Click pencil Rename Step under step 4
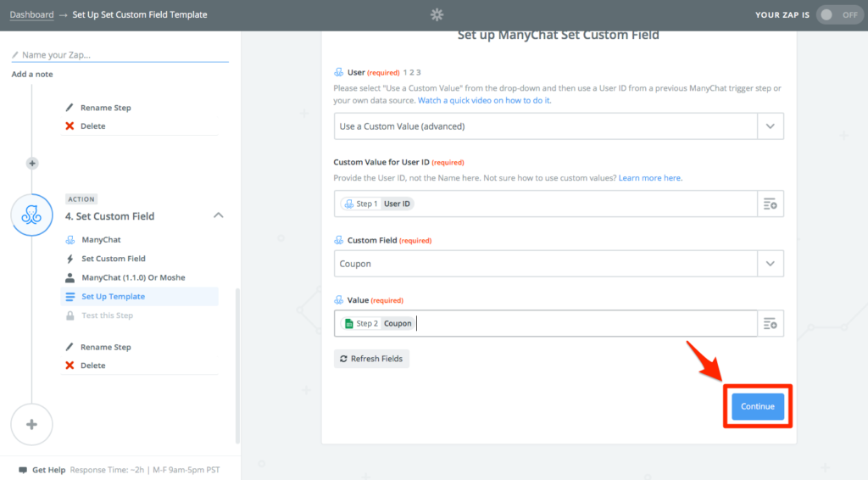Screen dimensions: 868x480 point(98,347)
